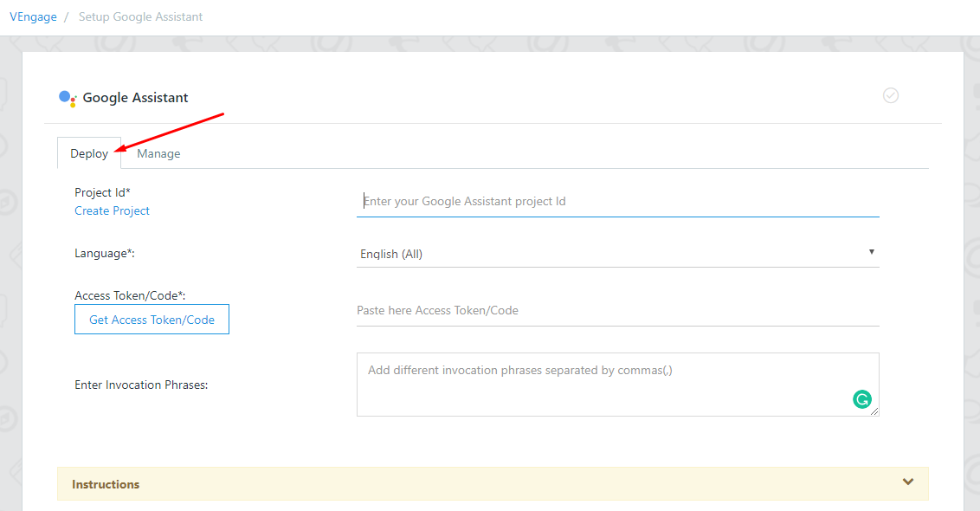The height and width of the screenshot is (511, 980).
Task: Click the Google Assistant logo icon
Action: (x=68, y=98)
